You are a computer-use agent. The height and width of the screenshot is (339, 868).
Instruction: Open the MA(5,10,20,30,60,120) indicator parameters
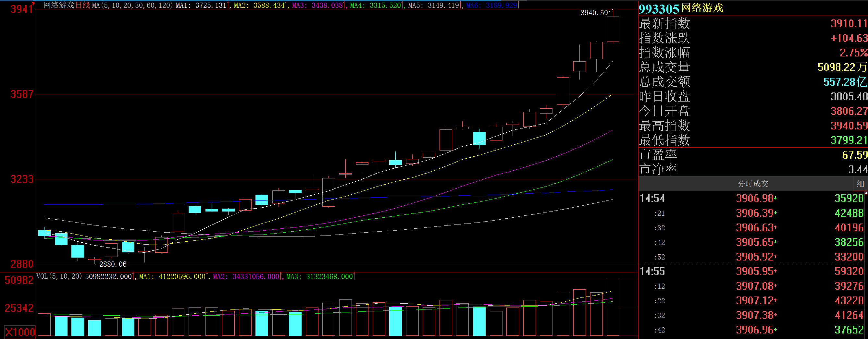point(132,5)
